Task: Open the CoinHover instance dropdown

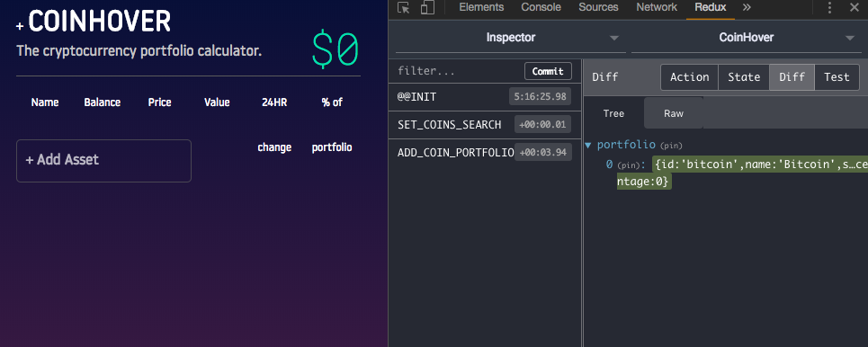Action: pos(746,38)
